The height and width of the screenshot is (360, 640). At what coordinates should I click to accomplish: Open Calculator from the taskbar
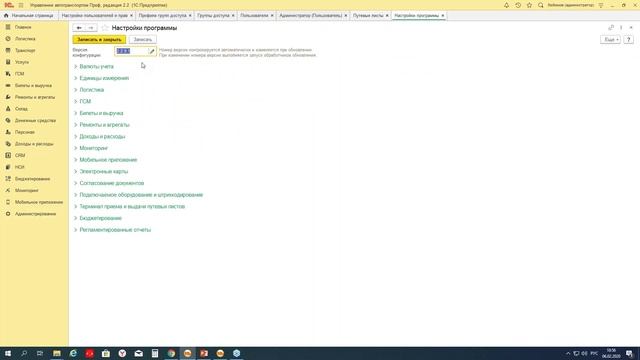(155, 353)
